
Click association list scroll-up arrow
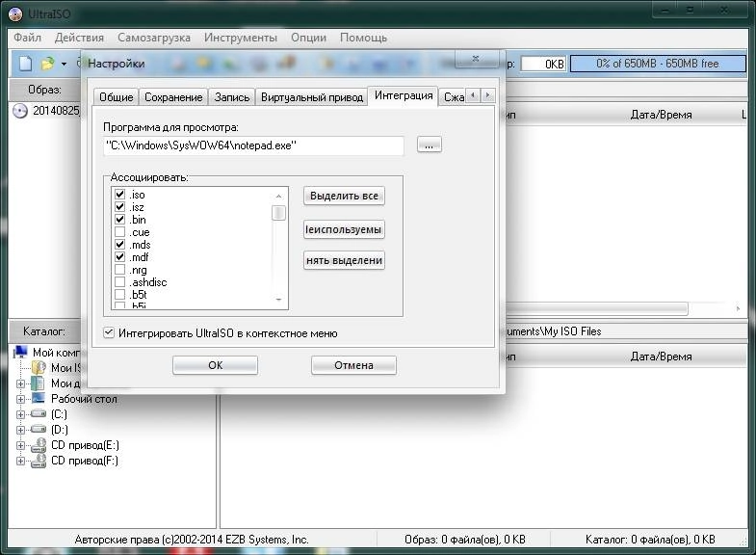278,196
